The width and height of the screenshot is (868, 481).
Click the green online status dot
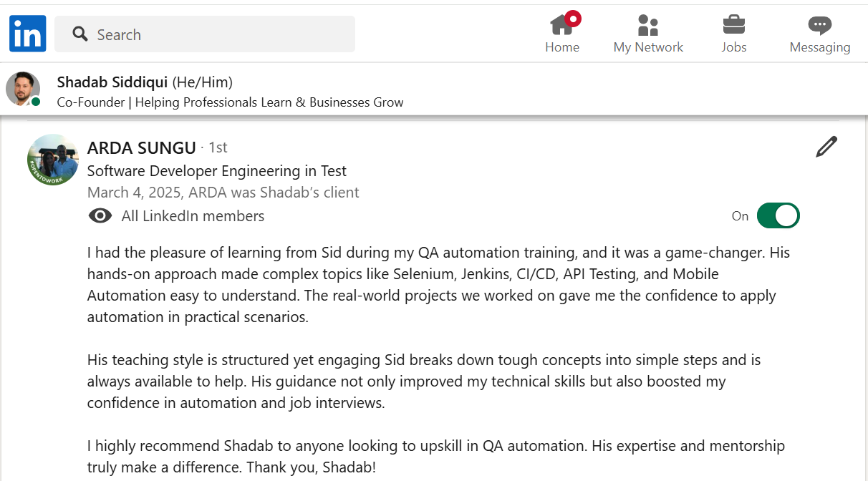tap(36, 102)
